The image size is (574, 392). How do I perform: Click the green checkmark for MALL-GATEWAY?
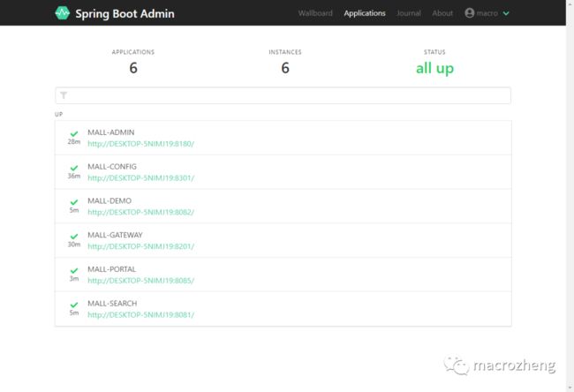(x=74, y=237)
